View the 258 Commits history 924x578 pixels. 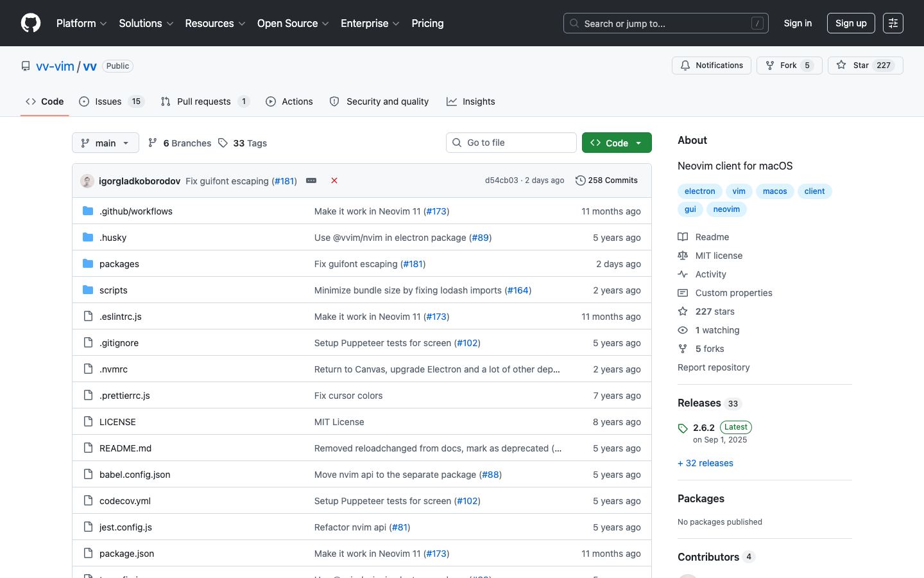click(x=607, y=180)
